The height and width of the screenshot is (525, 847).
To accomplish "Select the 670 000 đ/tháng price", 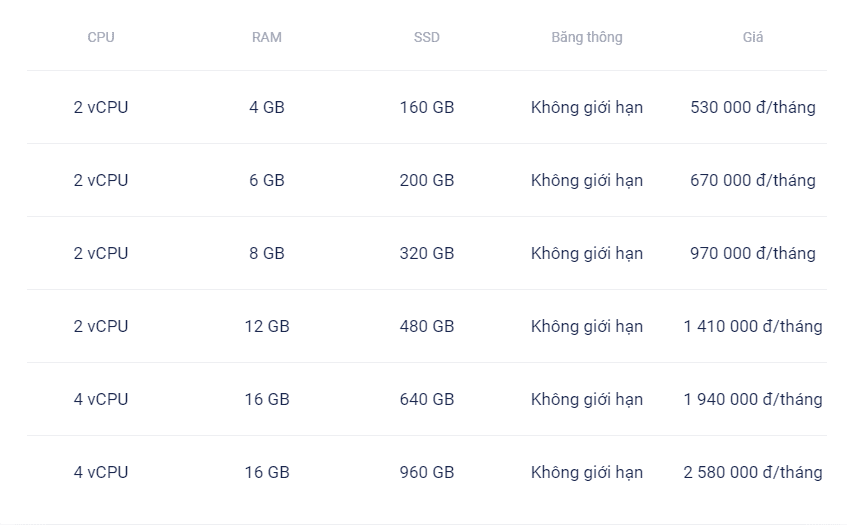I will (752, 180).
